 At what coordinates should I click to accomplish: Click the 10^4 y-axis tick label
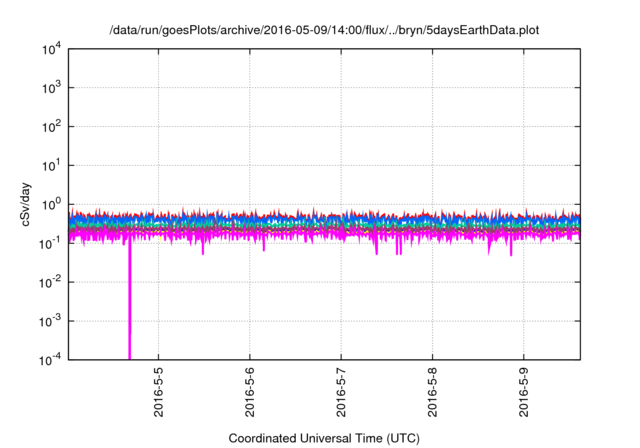pyautogui.click(x=51, y=49)
